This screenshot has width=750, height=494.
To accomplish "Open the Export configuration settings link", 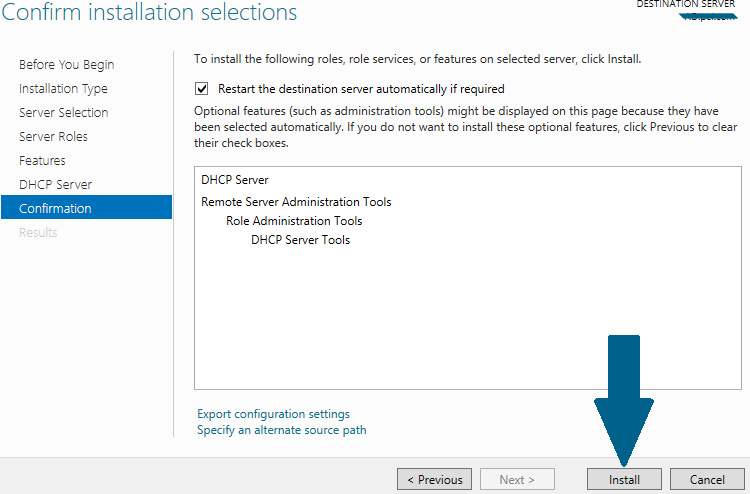I will (273, 414).
